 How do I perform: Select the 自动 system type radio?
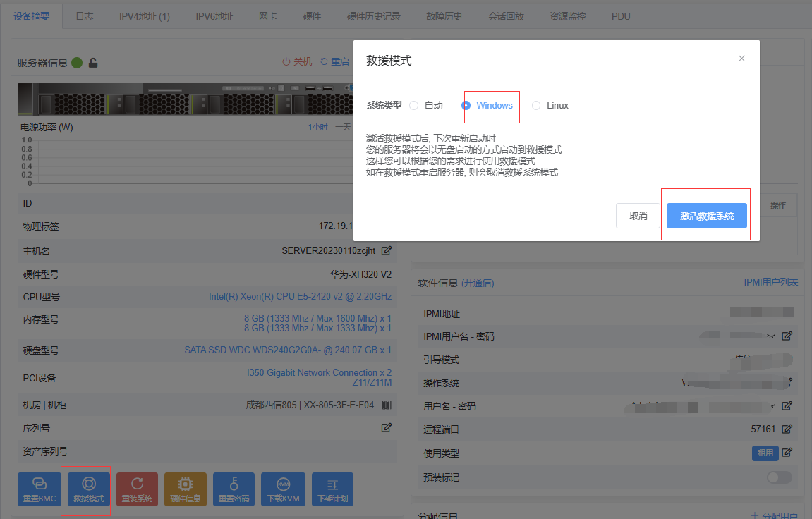point(414,106)
